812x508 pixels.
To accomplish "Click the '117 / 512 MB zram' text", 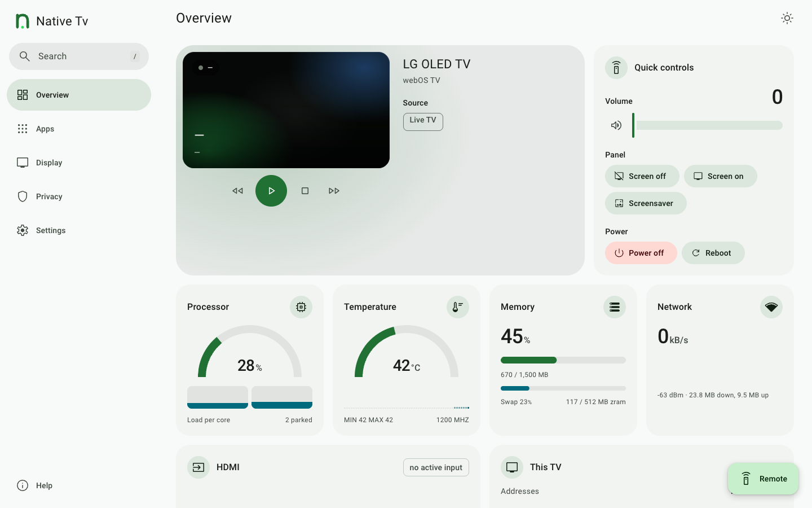I will click(x=596, y=402).
